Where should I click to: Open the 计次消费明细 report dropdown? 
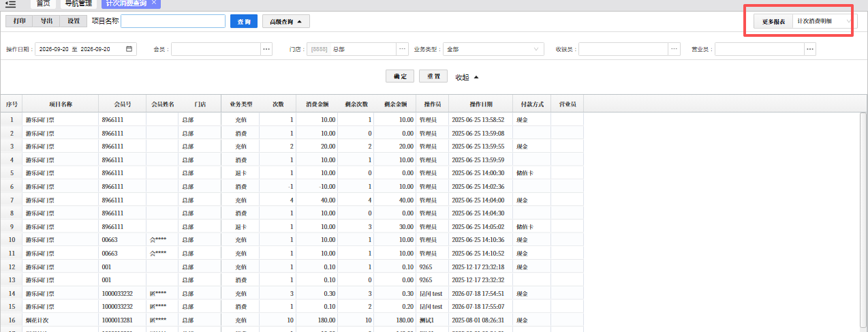coord(824,22)
